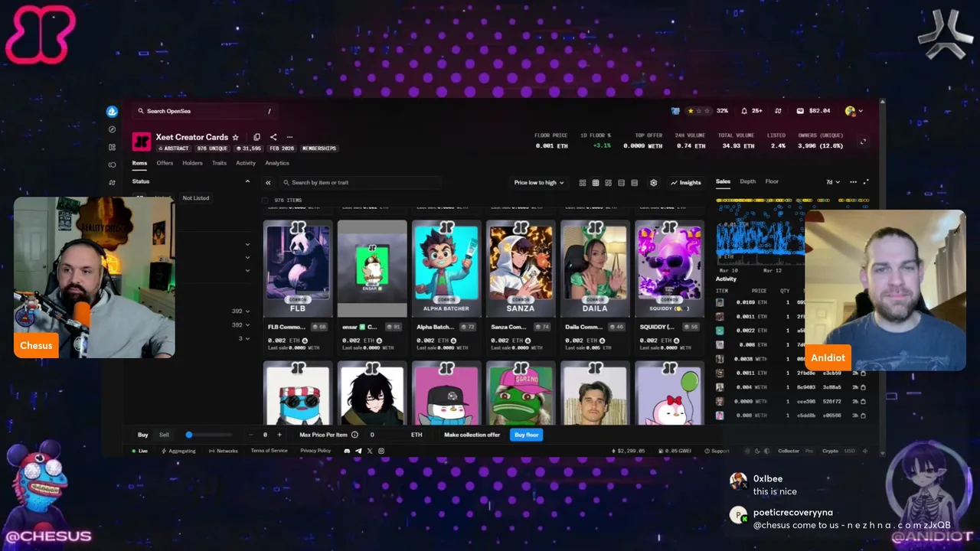Open the swap arrows icon in header
This screenshot has width=980, height=551.
pyautogui.click(x=778, y=111)
